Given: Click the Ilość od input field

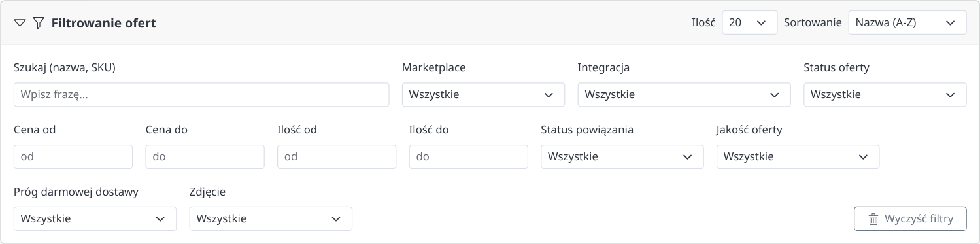Looking at the screenshot, I should [337, 157].
